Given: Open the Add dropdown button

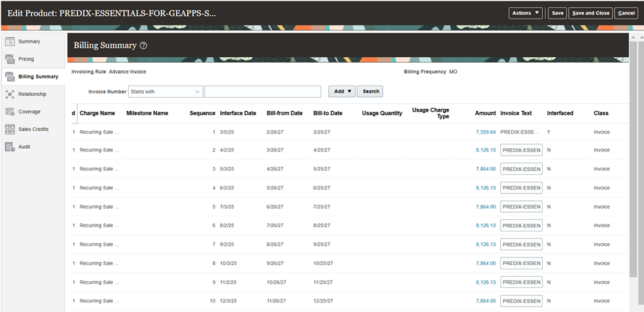Looking at the screenshot, I should click(x=342, y=92).
